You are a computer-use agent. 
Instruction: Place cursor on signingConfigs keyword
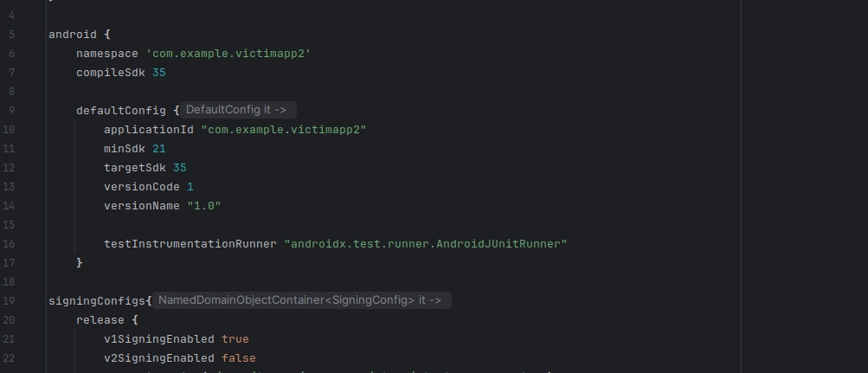(97, 301)
